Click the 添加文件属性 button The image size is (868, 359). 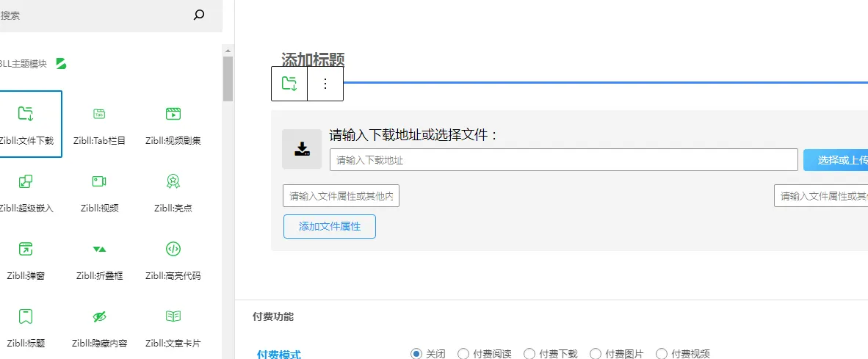click(330, 226)
